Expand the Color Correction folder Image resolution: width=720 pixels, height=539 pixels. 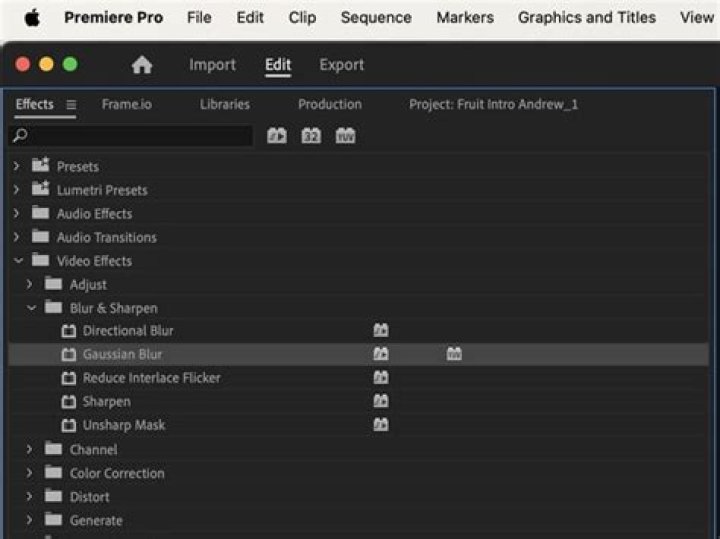pos(30,473)
